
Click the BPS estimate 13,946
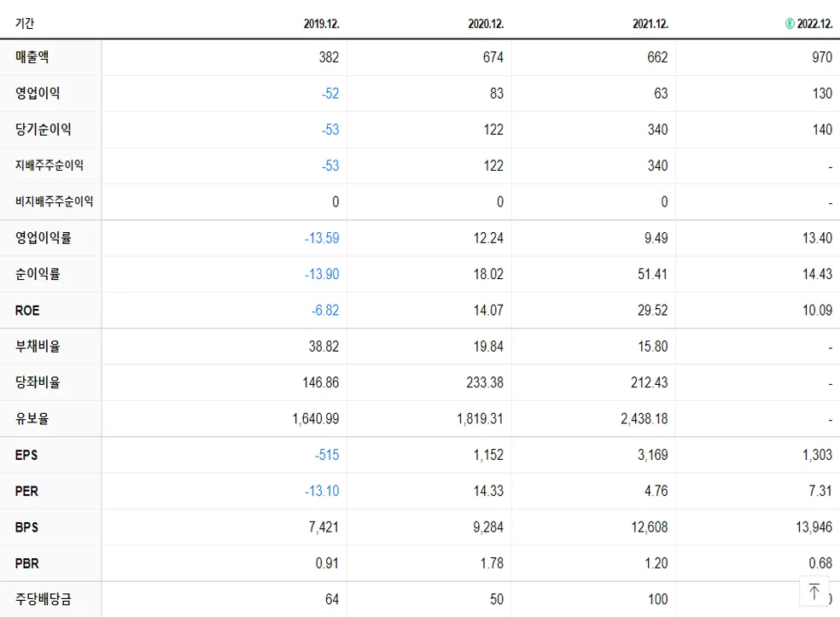pos(814,527)
